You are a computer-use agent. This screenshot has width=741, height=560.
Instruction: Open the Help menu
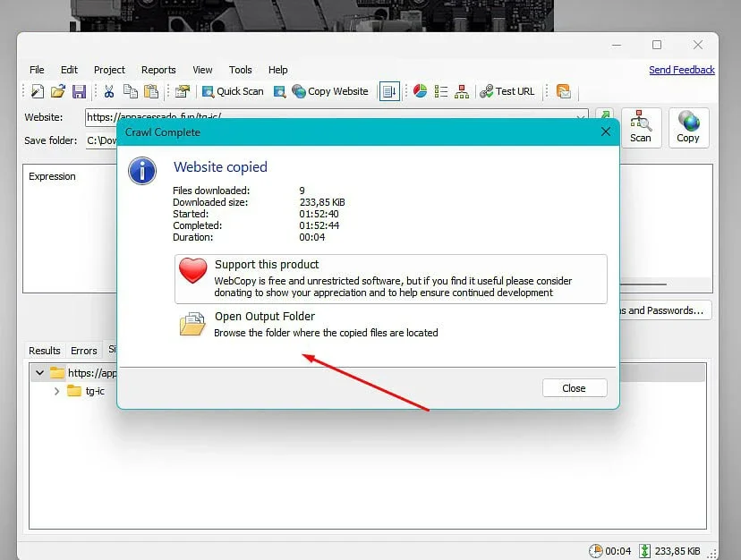click(277, 70)
